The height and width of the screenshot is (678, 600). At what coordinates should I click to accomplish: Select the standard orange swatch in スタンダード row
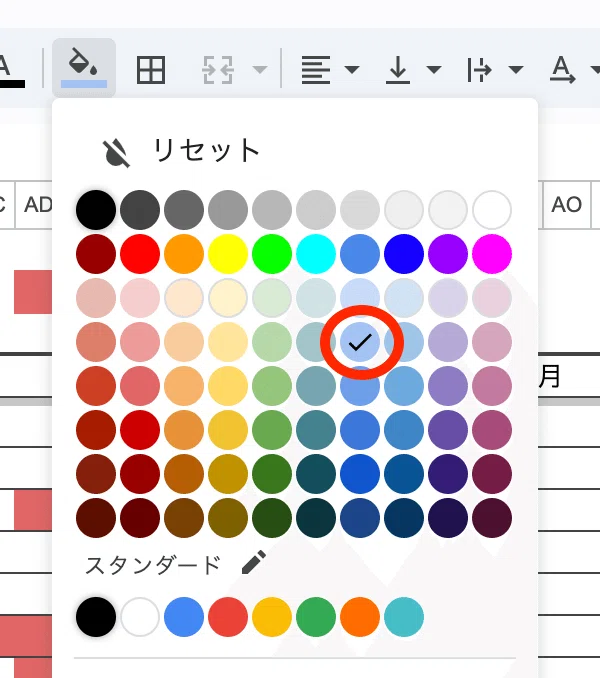[x=360, y=617]
